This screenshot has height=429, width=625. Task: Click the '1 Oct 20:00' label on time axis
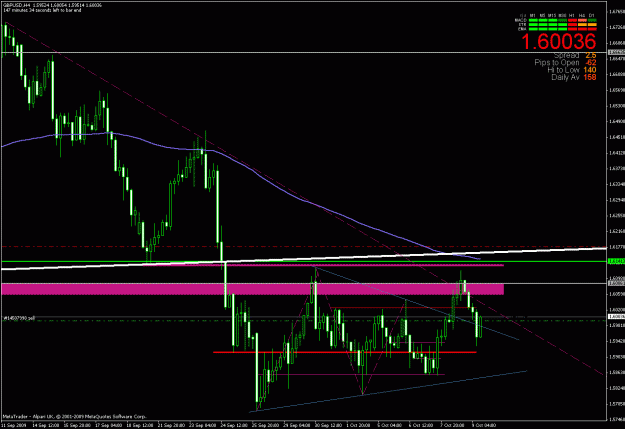pyautogui.click(x=358, y=425)
